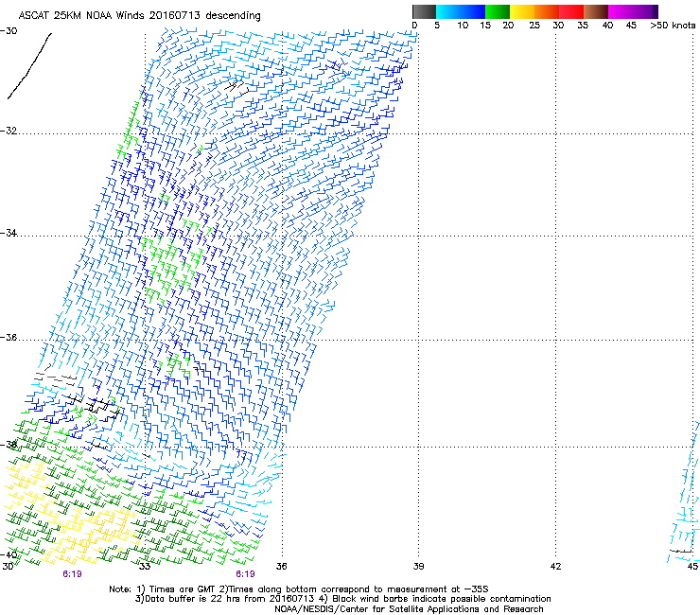Click the longitude axis label '39'
Image resolution: width=700 pixels, height=615 pixels.
[418, 567]
